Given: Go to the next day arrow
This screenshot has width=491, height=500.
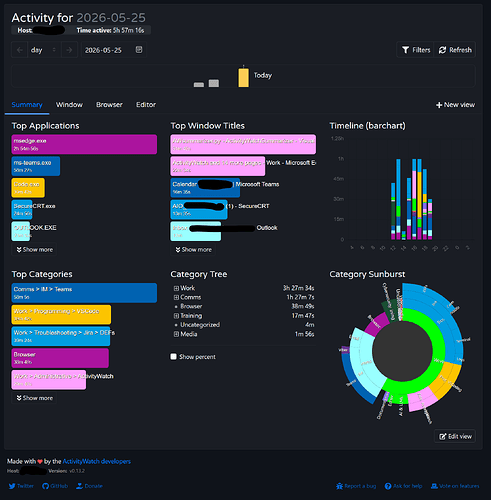Looking at the screenshot, I should pyautogui.click(x=69, y=50).
